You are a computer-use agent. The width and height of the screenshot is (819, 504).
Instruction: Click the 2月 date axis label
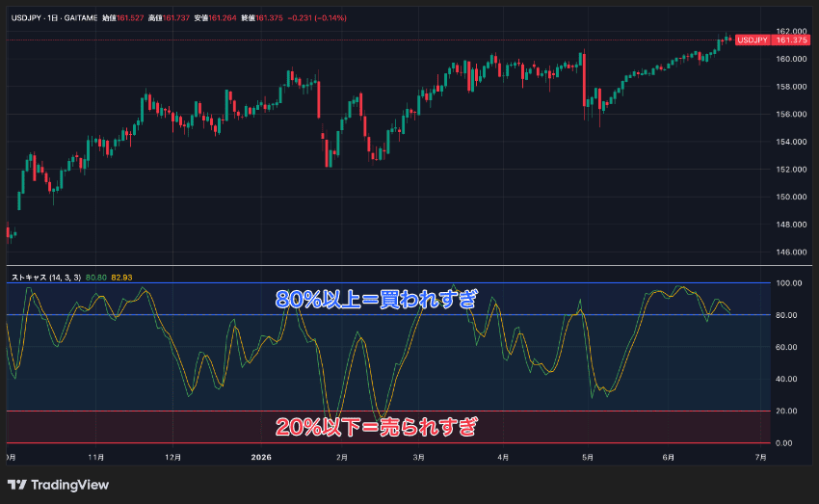tap(342, 457)
